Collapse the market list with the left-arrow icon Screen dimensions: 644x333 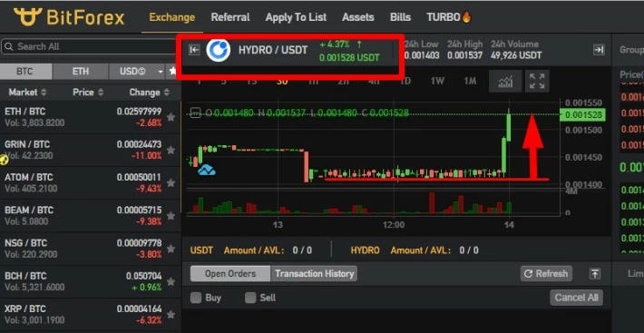click(194, 50)
